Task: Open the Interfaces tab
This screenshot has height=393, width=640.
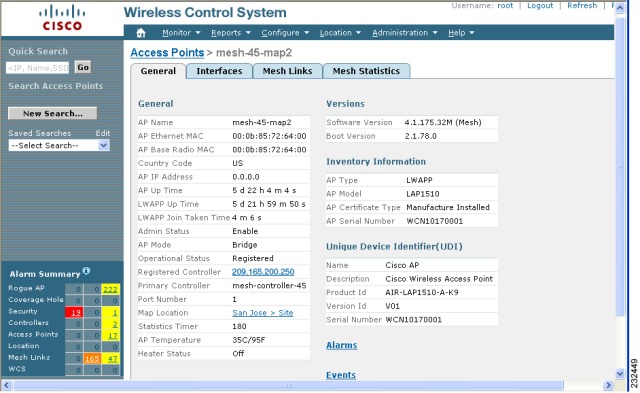Action: [x=219, y=71]
